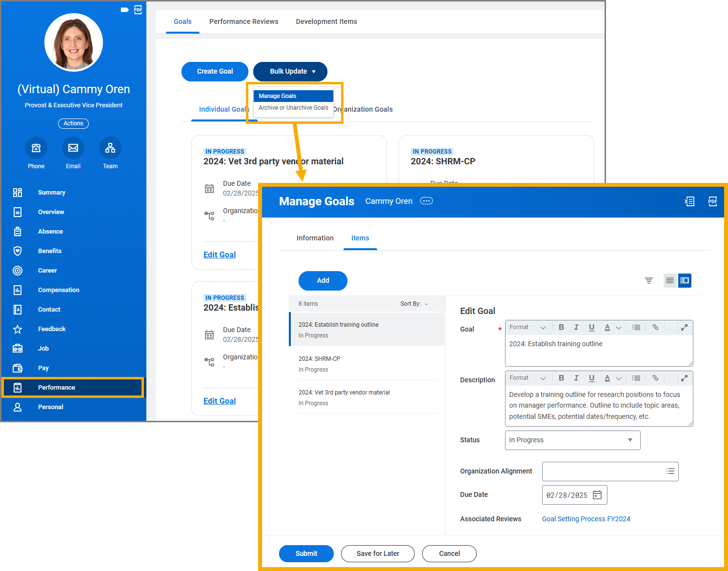Screen dimensions: 728x571
Task: Expand the Bulk Update dropdown
Action: point(290,72)
